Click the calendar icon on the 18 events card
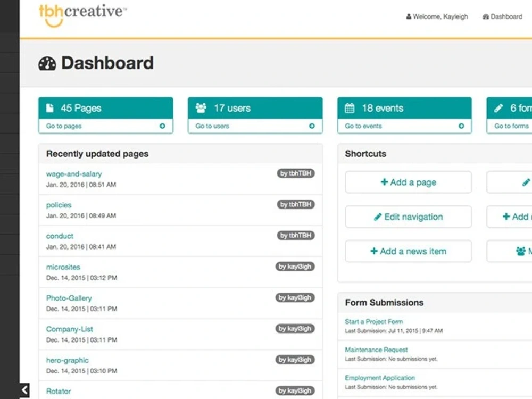The image size is (532, 399). (x=350, y=107)
